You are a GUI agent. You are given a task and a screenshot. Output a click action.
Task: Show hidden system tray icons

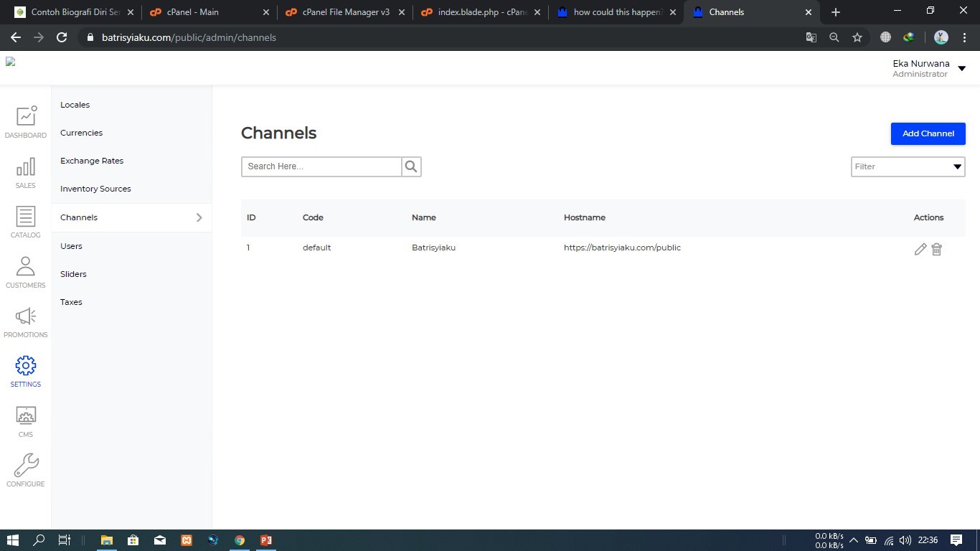point(854,540)
